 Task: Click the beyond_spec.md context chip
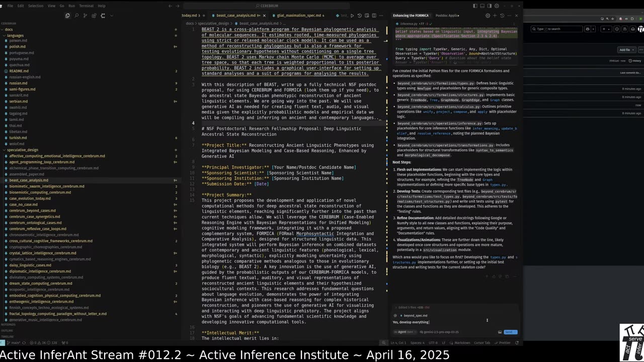[x=415, y=315]
